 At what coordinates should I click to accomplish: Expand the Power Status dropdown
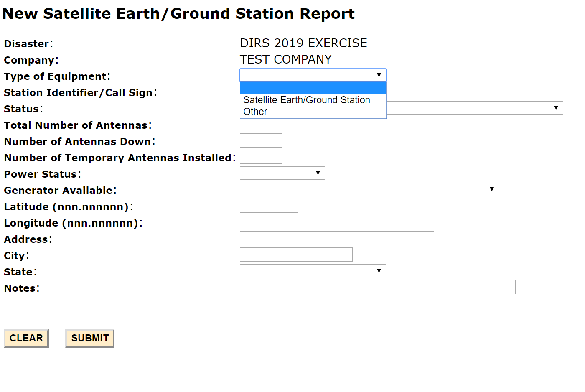point(282,173)
